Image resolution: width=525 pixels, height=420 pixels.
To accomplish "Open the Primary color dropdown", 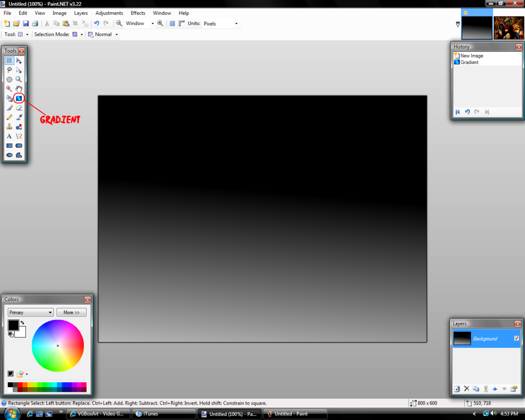I will coord(31,312).
